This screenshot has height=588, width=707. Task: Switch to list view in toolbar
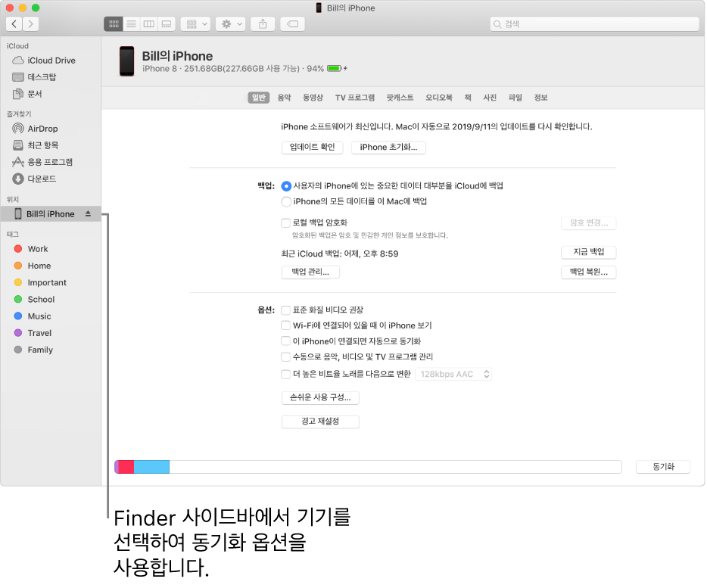tap(131, 24)
